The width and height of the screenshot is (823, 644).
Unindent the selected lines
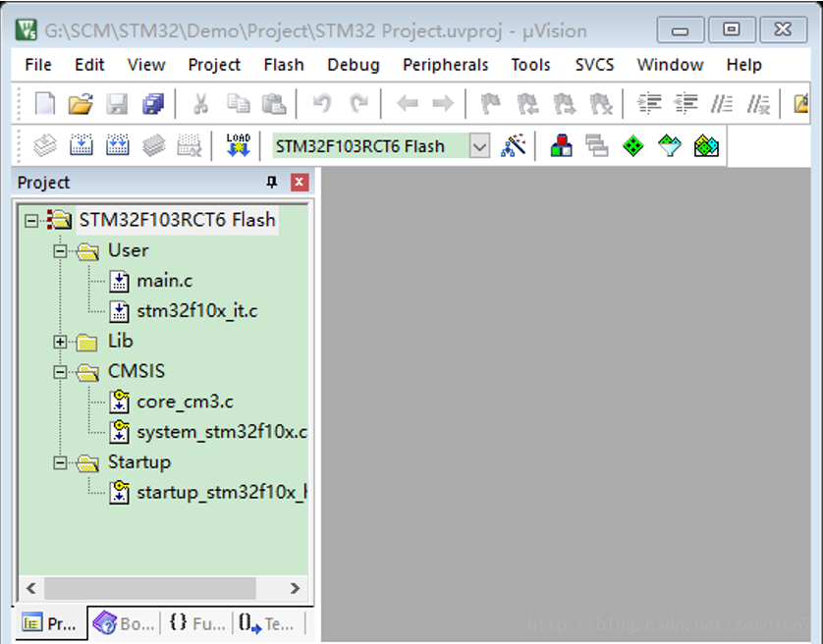tap(686, 103)
